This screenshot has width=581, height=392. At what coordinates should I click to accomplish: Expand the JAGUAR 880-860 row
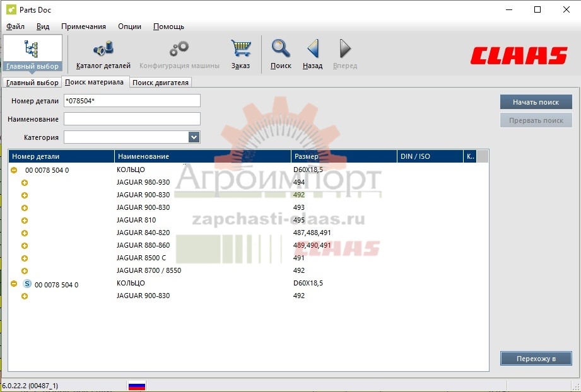(x=25, y=246)
